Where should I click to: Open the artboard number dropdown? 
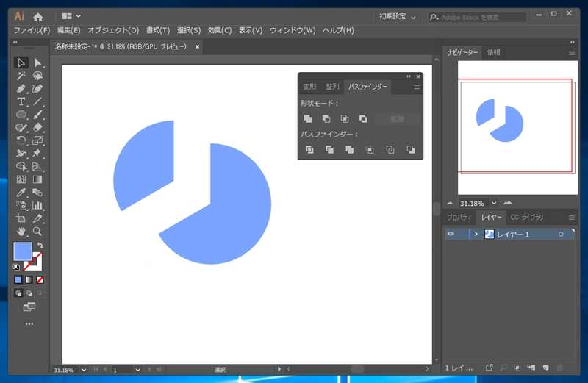click(137, 370)
